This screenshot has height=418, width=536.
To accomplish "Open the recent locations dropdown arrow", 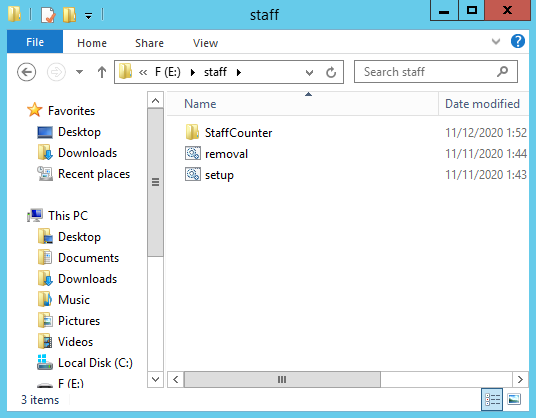I will [79, 72].
